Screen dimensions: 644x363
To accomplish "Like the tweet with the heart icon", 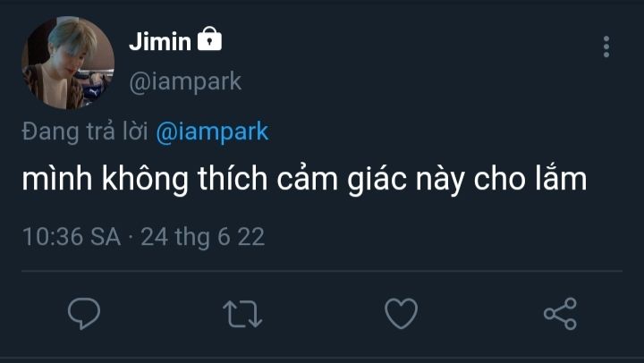I will pos(401,313).
